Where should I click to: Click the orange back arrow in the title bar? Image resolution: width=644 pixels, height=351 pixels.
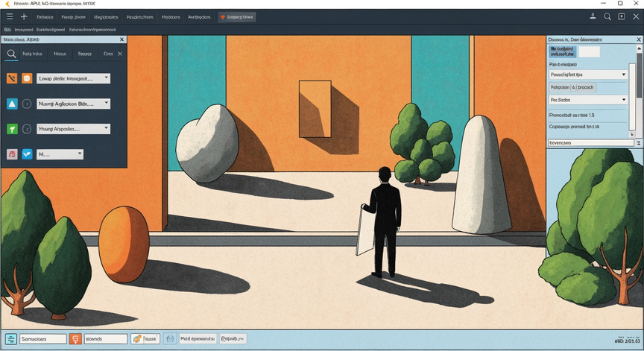coord(7,4)
